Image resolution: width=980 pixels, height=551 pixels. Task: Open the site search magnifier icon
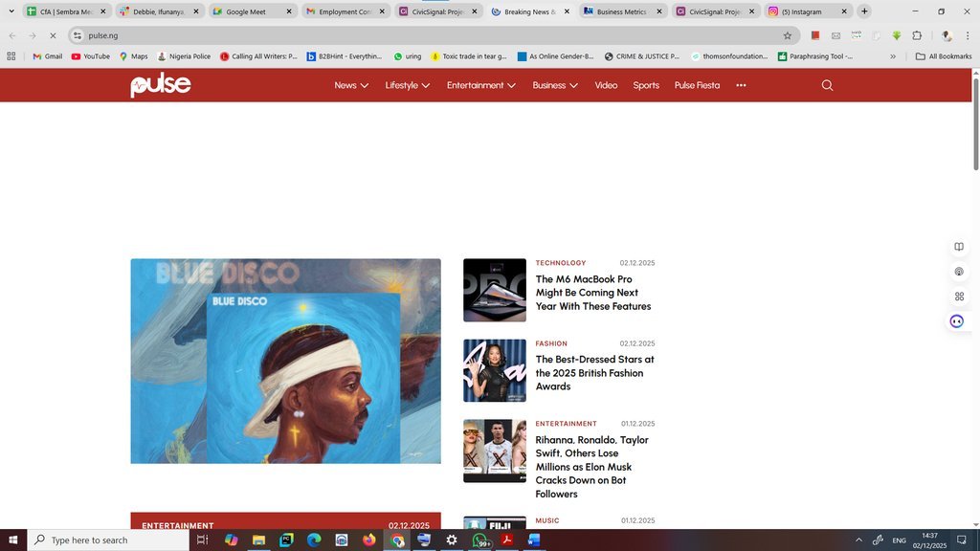827,85
